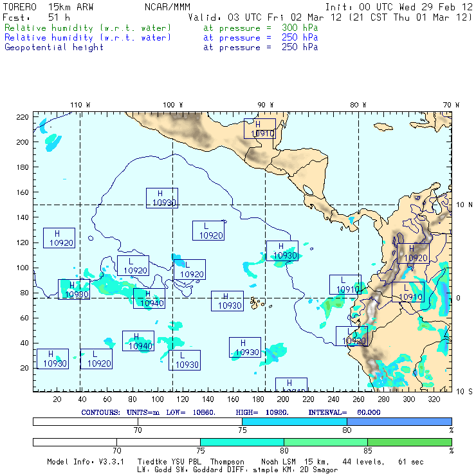
Task: Click the '61 sec' timestep text
Action: click(411, 462)
